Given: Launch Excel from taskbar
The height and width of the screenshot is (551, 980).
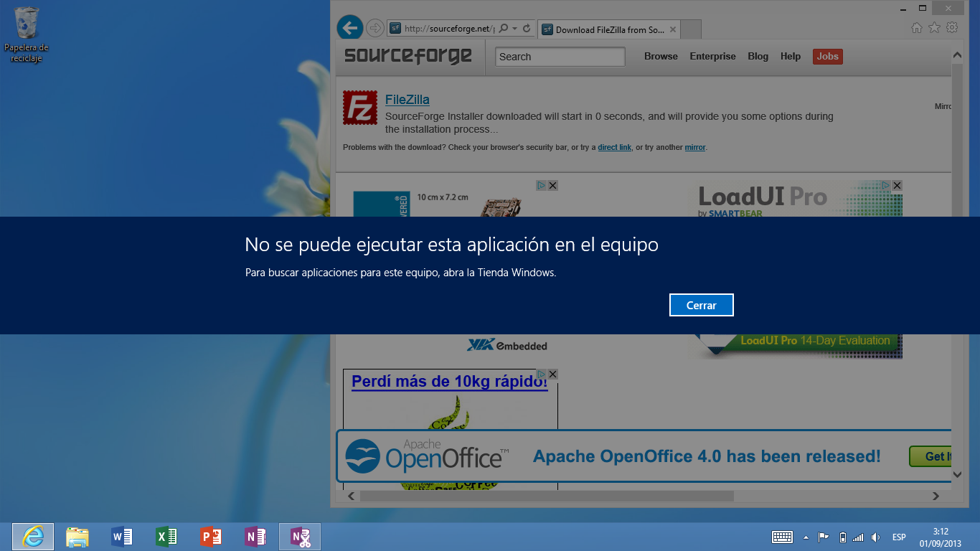Looking at the screenshot, I should coord(166,537).
